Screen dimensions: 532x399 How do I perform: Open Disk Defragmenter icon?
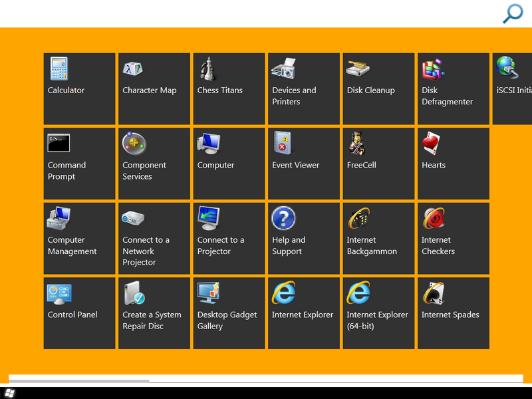click(433, 69)
